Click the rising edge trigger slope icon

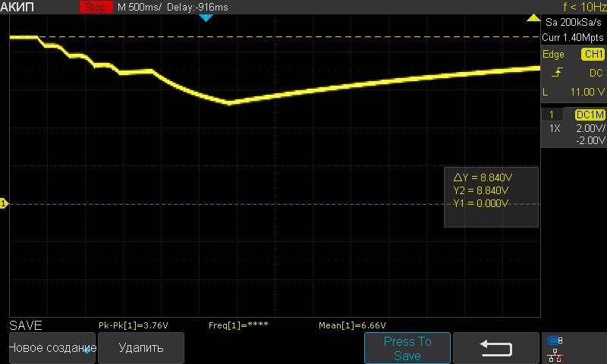pos(558,73)
